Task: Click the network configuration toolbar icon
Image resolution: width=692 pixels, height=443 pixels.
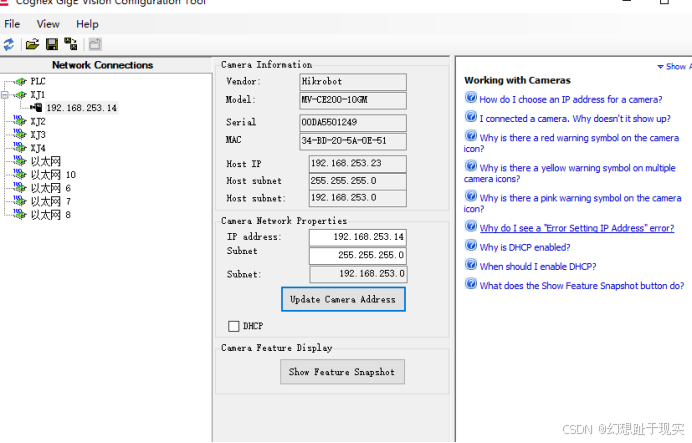Action: click(x=71, y=44)
